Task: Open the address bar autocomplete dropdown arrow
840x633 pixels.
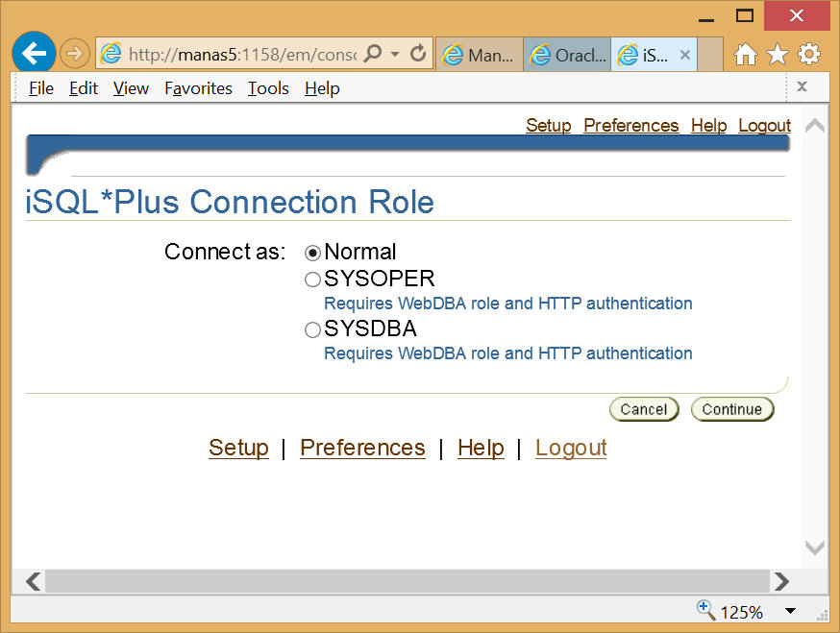Action: coord(395,54)
